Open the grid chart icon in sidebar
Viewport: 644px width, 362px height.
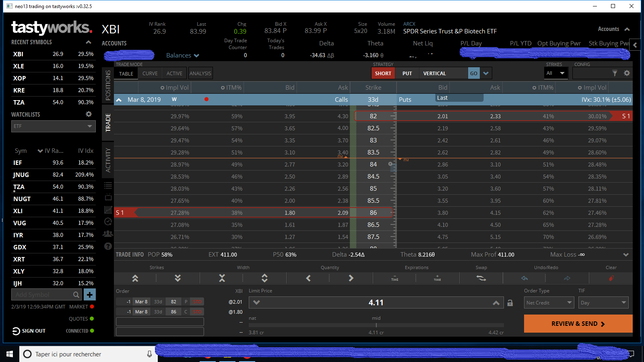(108, 210)
